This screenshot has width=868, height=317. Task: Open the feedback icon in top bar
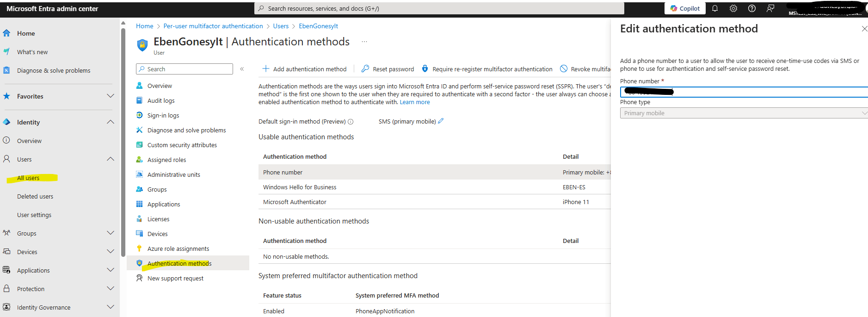pyautogui.click(x=770, y=8)
